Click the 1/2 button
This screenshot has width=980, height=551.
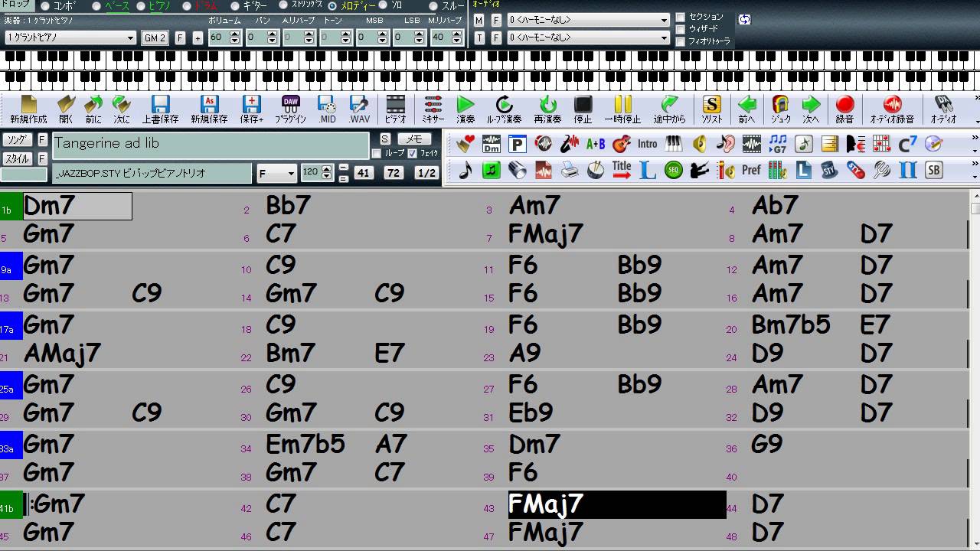[x=426, y=173]
